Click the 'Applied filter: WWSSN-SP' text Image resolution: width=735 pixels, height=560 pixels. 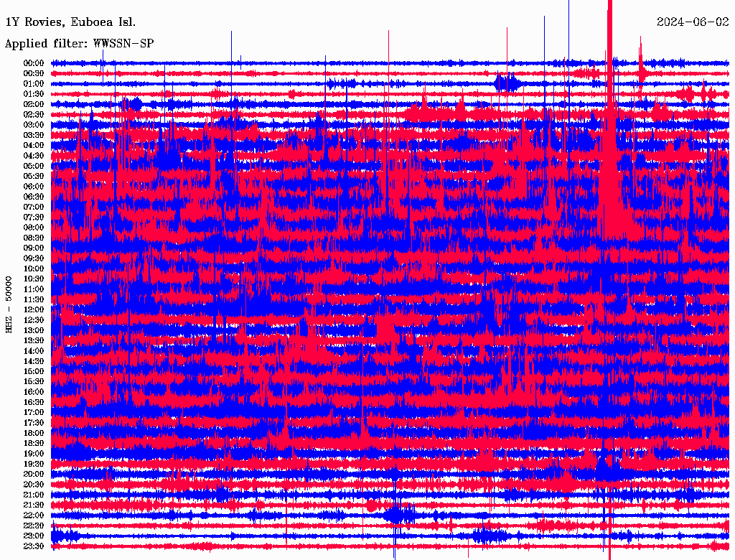point(79,44)
